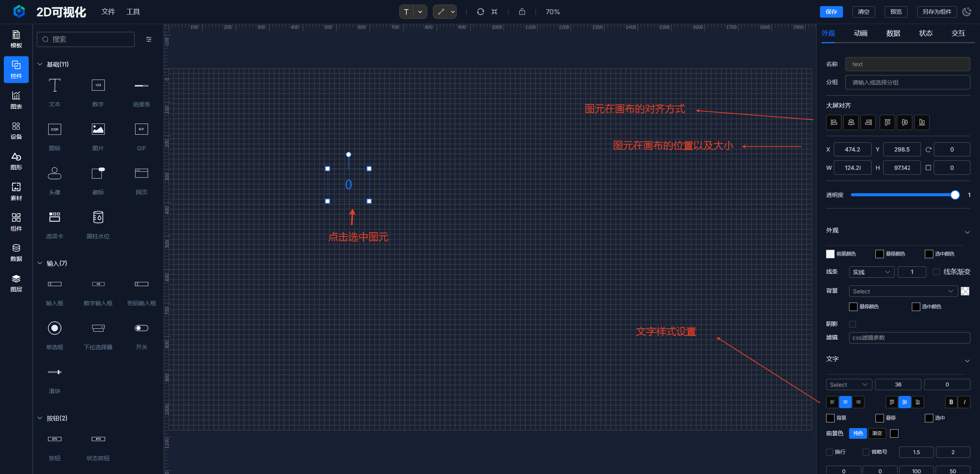Click the 保存 save button
Image resolution: width=980 pixels, height=474 pixels.
pyautogui.click(x=831, y=12)
